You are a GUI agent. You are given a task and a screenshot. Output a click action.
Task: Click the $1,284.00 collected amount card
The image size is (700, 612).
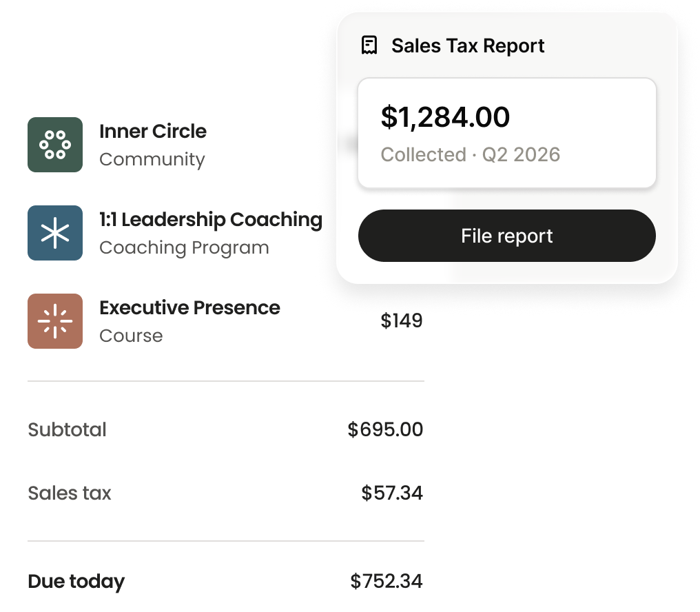[x=506, y=133]
